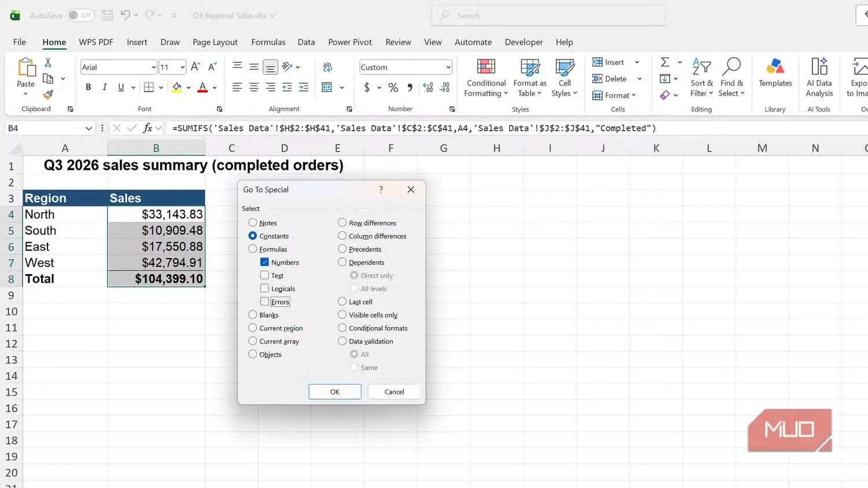
Task: Expand the Name Box dropdown
Action: (89, 128)
